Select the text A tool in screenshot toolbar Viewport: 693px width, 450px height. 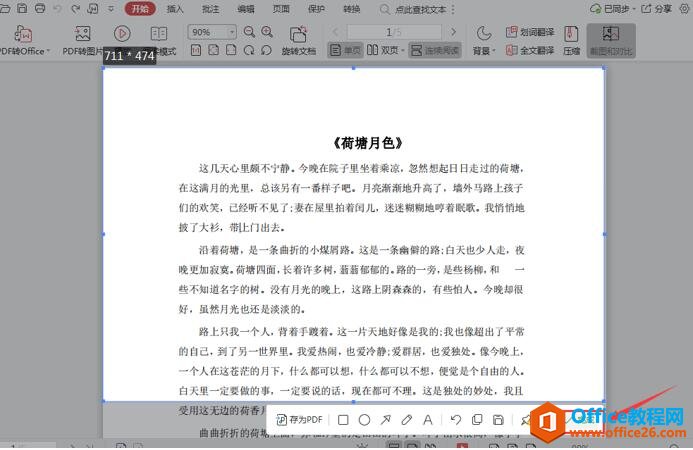coord(428,419)
